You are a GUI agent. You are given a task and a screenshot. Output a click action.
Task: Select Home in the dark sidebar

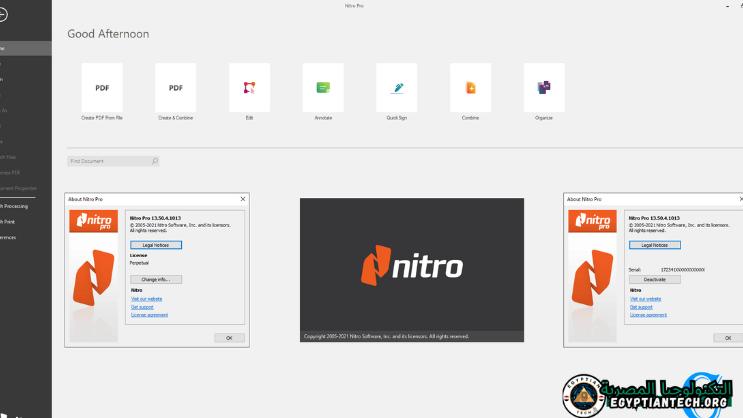click(x=26, y=48)
